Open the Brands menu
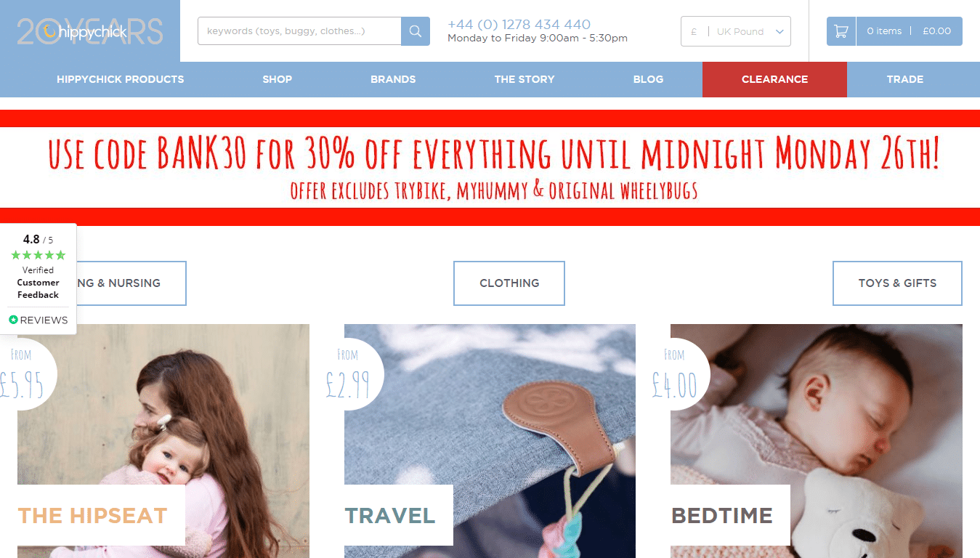Image resolution: width=980 pixels, height=558 pixels. click(x=393, y=79)
